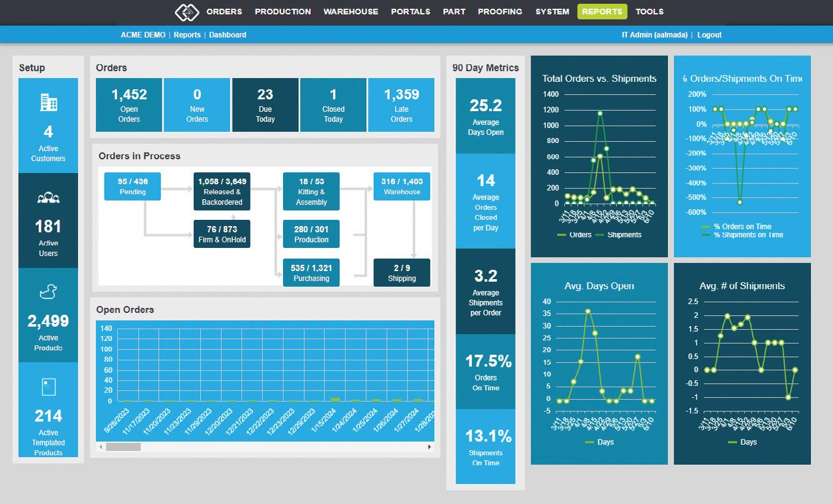Click the Logout link
Viewport: 833px width, 504px height.
pyautogui.click(x=709, y=35)
